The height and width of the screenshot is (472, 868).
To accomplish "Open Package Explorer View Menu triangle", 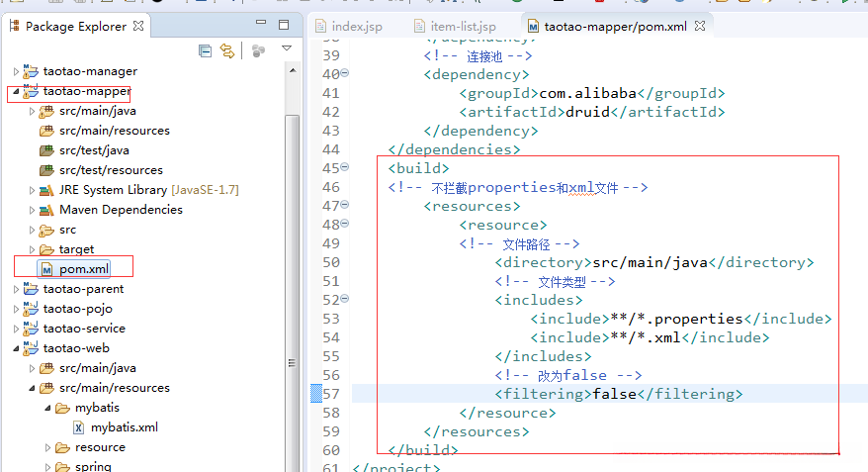I will [287, 48].
